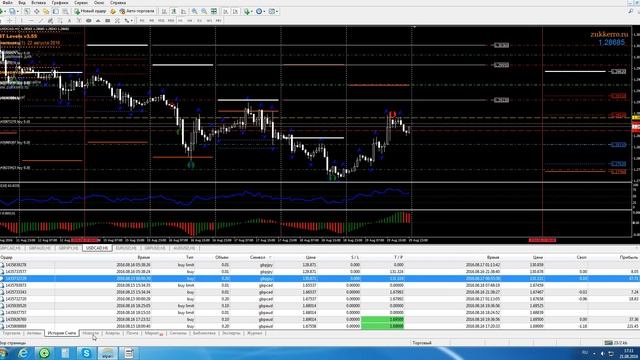This screenshot has width=640, height=360.
Task: Switch chart to Candlesticks mode
Action: (x=173, y=11)
